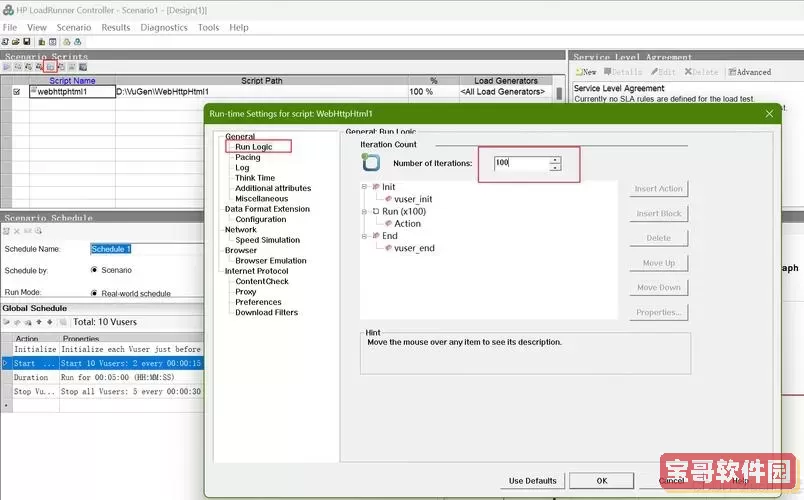Click the Virtual Users icon in Scenario Scripts toolbar

[x=18, y=67]
